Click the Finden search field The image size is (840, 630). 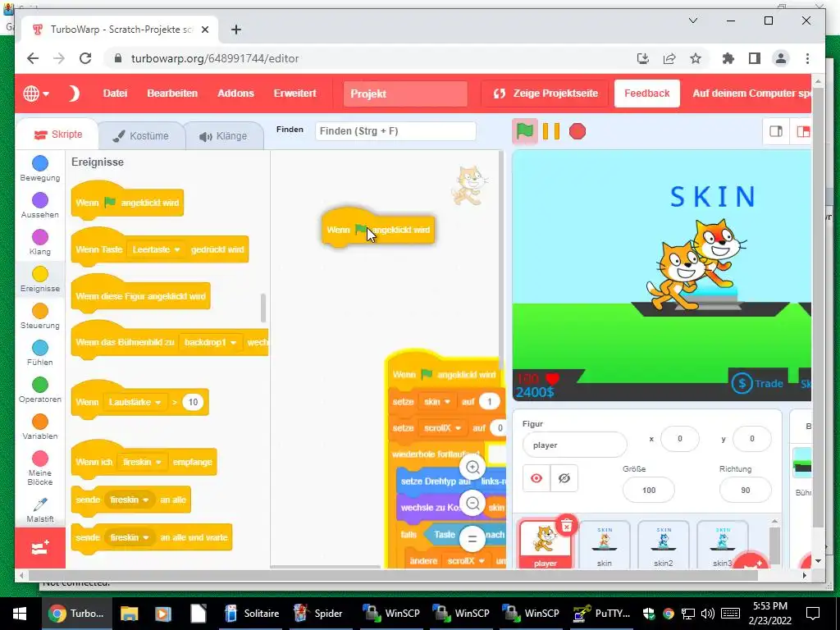[x=395, y=131]
